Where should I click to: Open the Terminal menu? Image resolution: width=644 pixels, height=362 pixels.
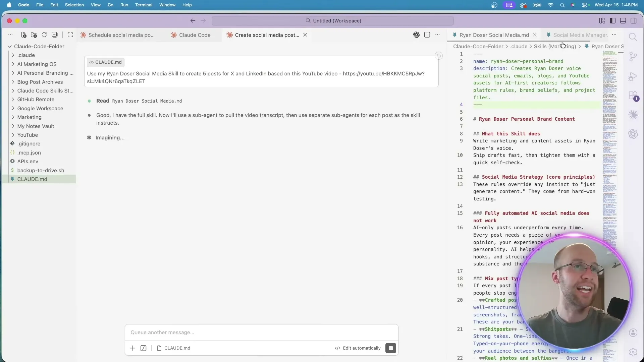[144, 5]
